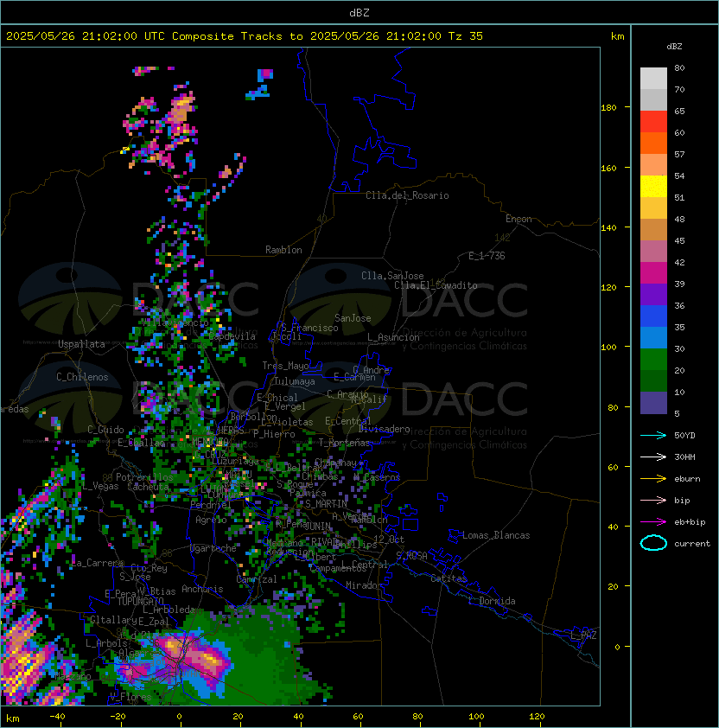
Task: Click the 'km' unit label at bottom left
Action: [x=13, y=718]
